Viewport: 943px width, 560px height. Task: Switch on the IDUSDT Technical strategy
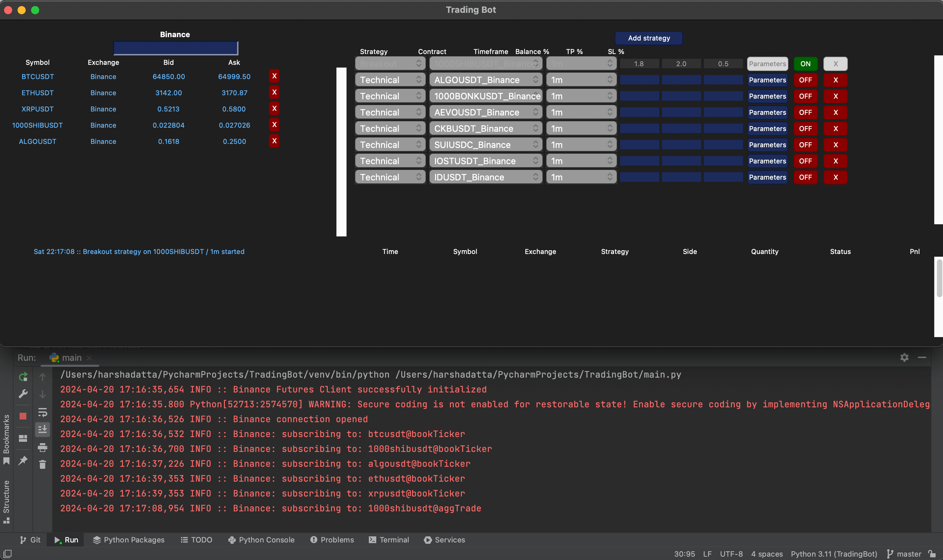[806, 177]
